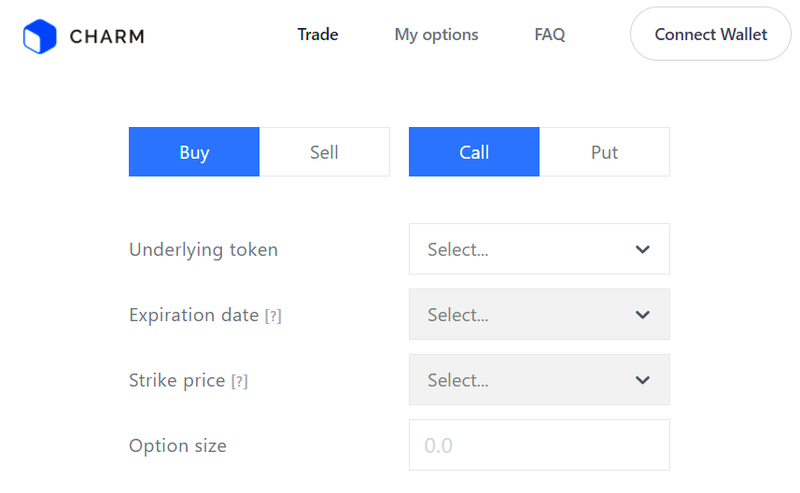Go to the Trade tab
Viewport: 800px width, 493px height.
pyautogui.click(x=318, y=35)
